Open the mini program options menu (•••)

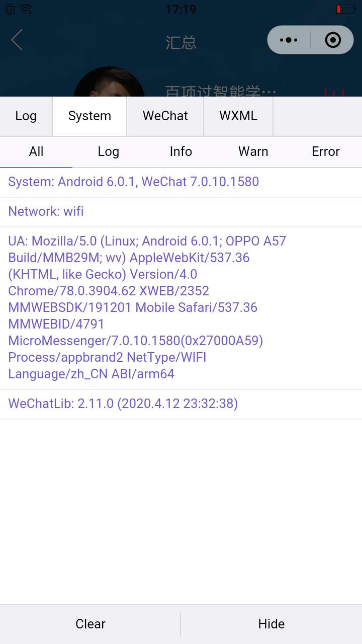tap(288, 40)
